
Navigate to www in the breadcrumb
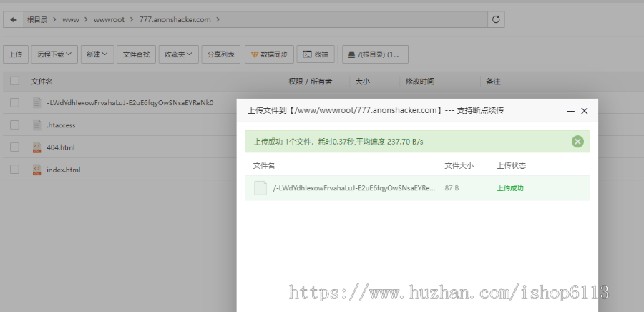point(71,20)
